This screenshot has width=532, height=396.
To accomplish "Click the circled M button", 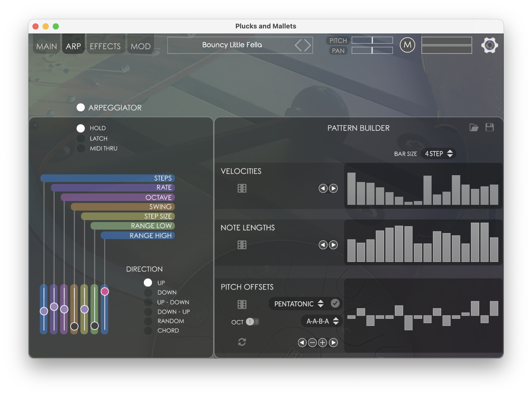I will [x=407, y=45].
